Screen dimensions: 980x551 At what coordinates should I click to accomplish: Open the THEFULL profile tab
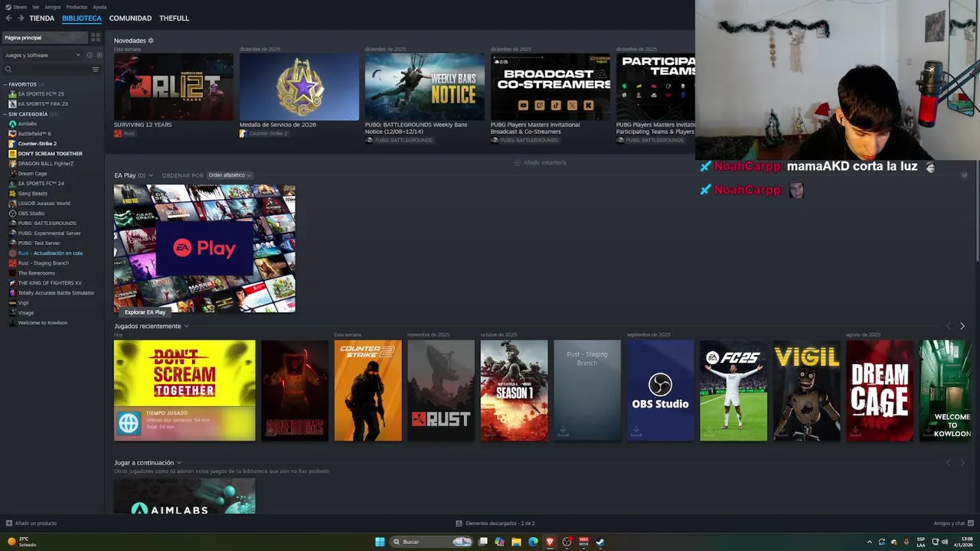(174, 18)
